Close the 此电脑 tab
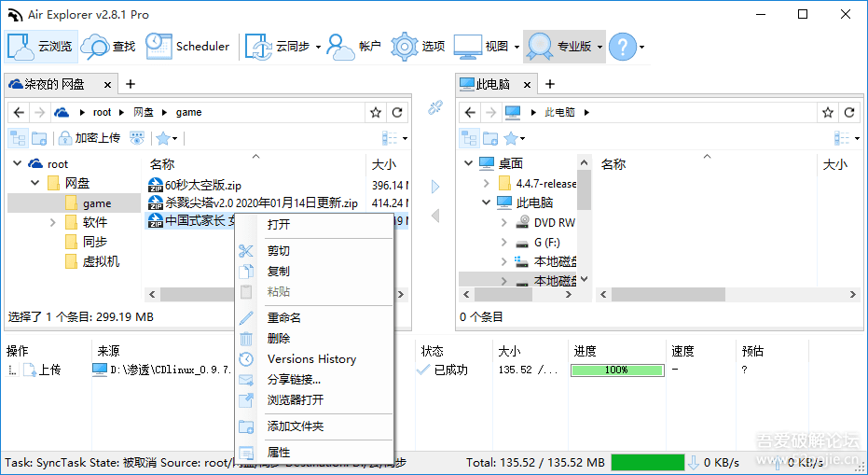Image resolution: width=868 pixels, height=475 pixels. [x=527, y=85]
